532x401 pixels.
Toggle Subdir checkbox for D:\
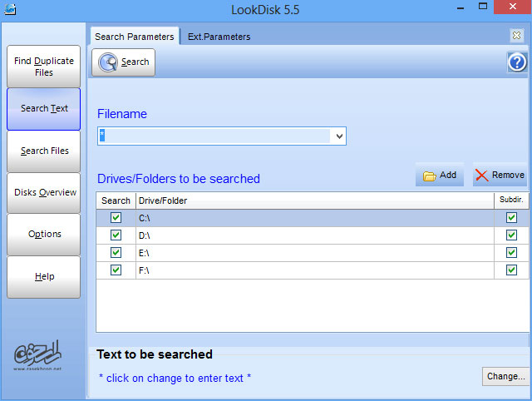(x=511, y=235)
